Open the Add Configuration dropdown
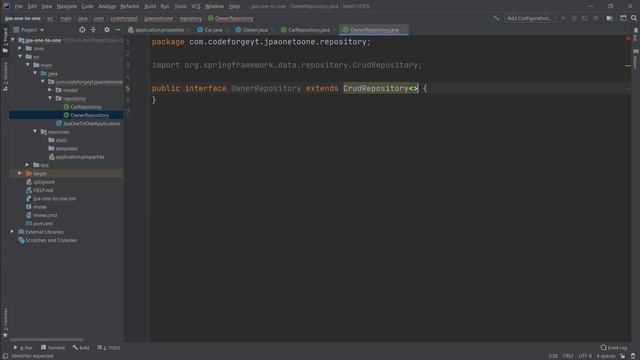 529,18
